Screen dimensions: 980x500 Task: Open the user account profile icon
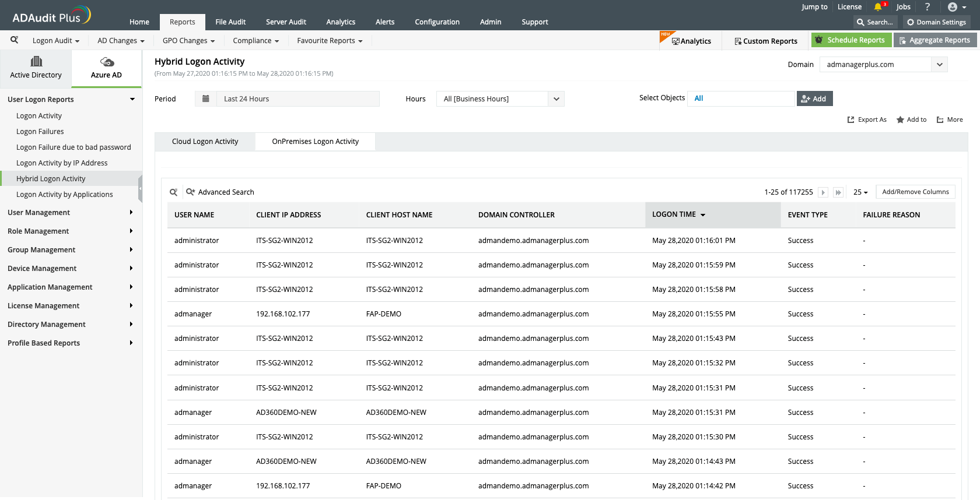(x=953, y=7)
